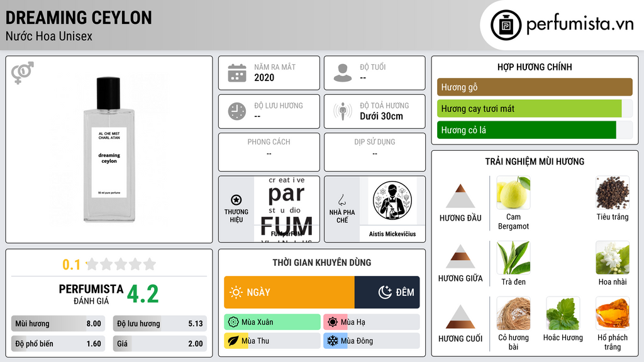Click the star badge icon above Thương hiệu
Screen dimensions: 644x362
236,200
